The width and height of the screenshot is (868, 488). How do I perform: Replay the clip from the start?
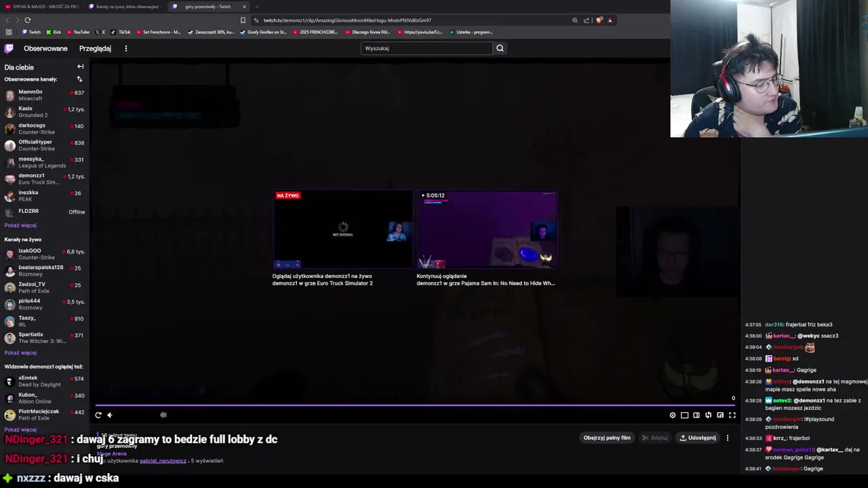(98, 415)
